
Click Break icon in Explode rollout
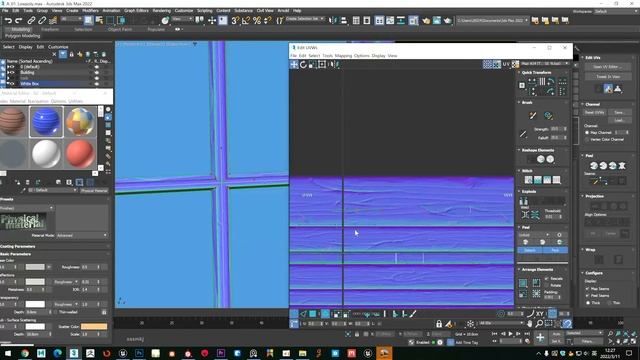coord(523,201)
